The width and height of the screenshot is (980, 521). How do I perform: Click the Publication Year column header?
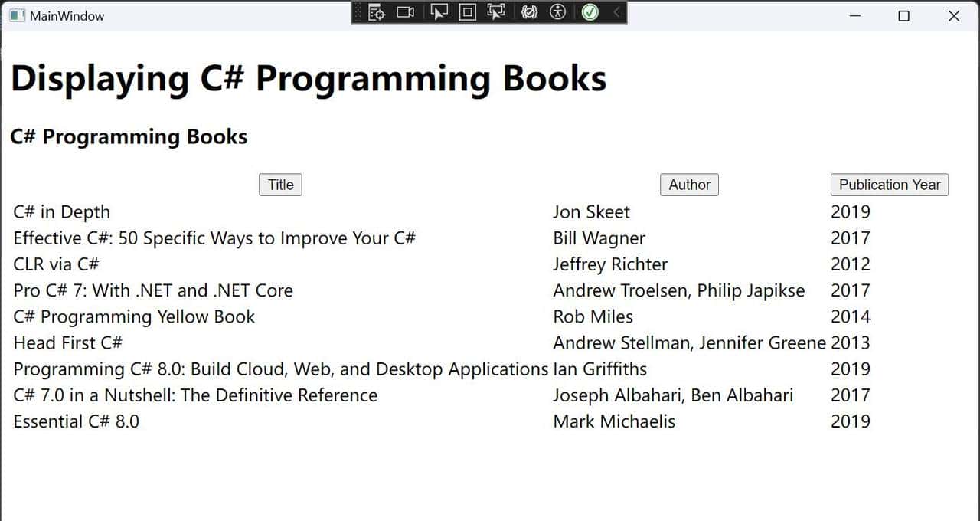[x=889, y=185]
